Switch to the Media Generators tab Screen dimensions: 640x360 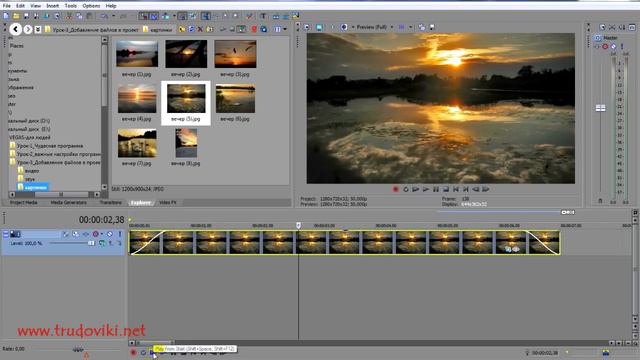69,202
